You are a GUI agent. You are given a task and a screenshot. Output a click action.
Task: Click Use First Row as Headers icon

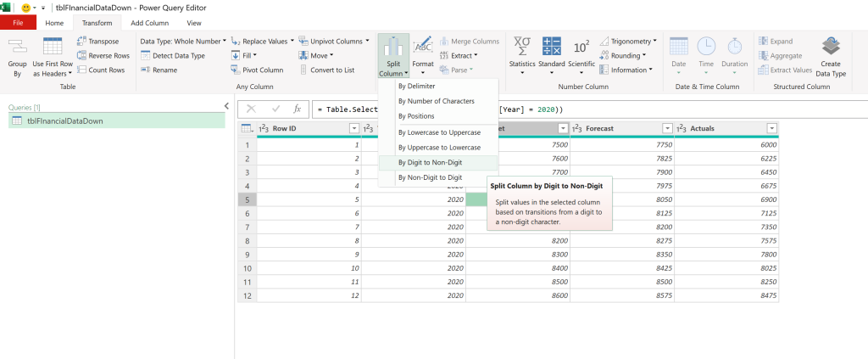coord(53,47)
